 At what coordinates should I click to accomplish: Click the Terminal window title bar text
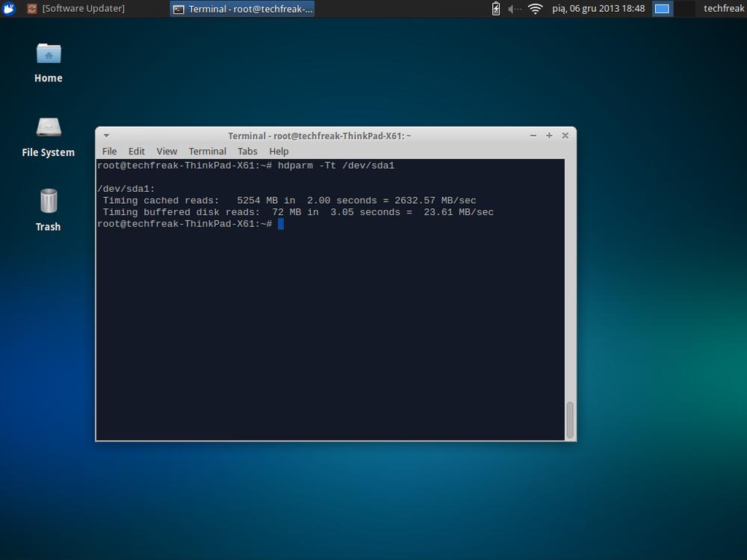coord(319,136)
